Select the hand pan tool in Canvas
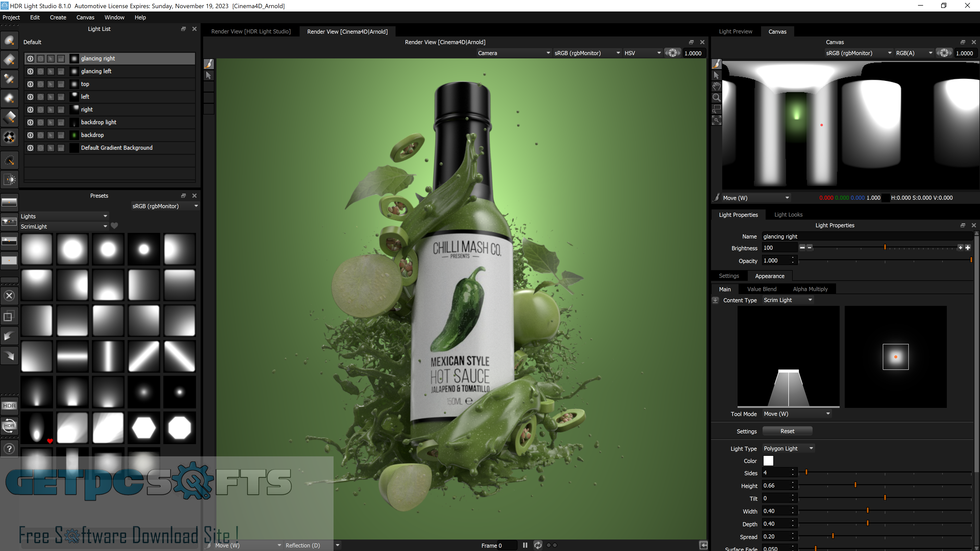Viewport: 980px width, 551px height. click(x=716, y=86)
